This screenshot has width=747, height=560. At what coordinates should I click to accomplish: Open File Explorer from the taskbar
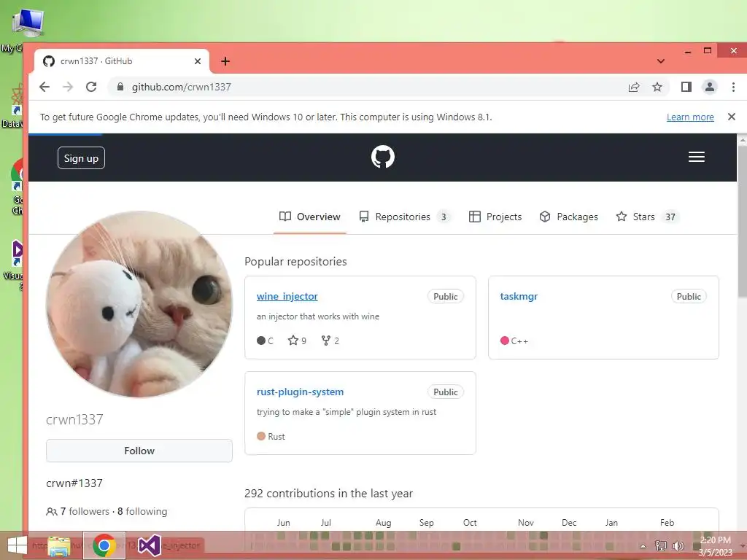click(x=58, y=545)
